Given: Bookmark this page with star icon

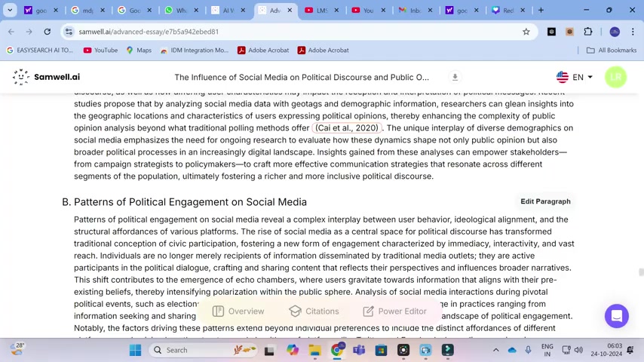Looking at the screenshot, I should (x=526, y=32).
